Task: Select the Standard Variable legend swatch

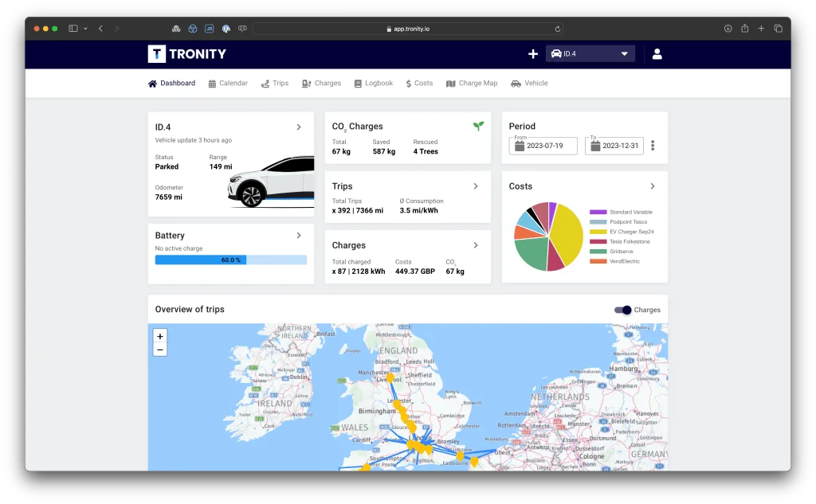Action: (x=598, y=213)
